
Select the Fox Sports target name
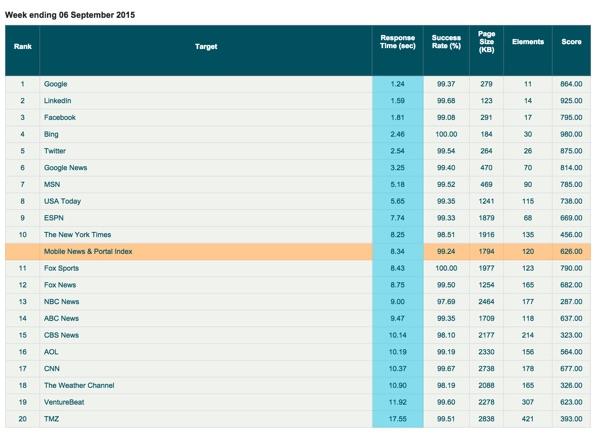click(61, 268)
